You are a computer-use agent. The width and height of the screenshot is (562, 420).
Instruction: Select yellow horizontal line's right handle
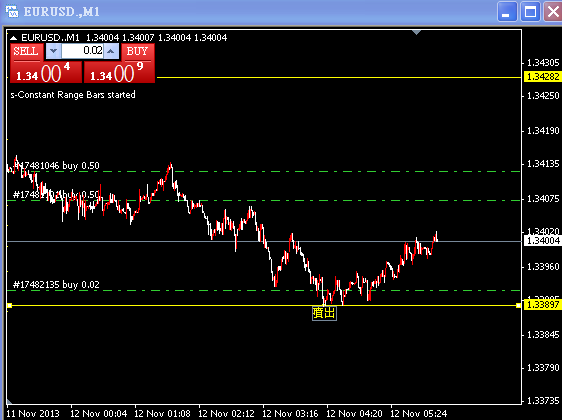click(x=518, y=305)
